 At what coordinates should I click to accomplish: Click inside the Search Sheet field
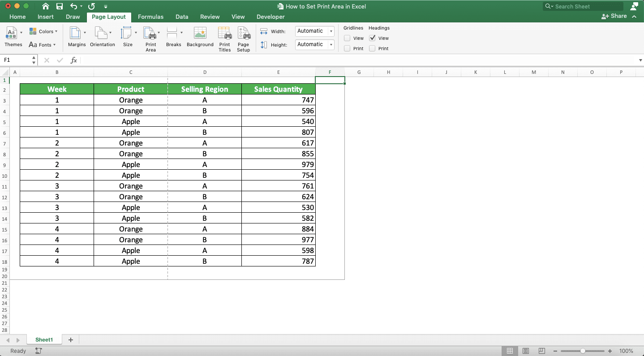[582, 6]
